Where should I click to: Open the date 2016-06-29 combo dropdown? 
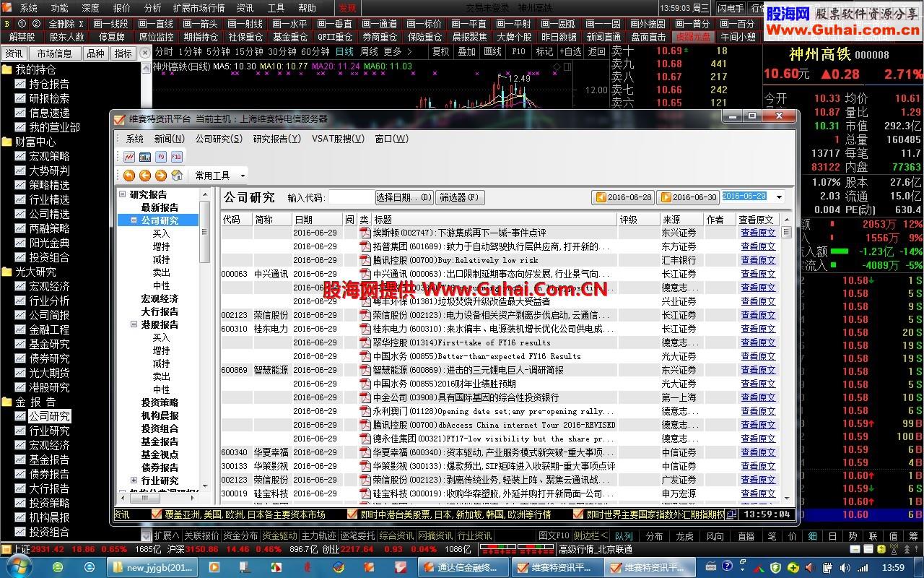click(779, 197)
